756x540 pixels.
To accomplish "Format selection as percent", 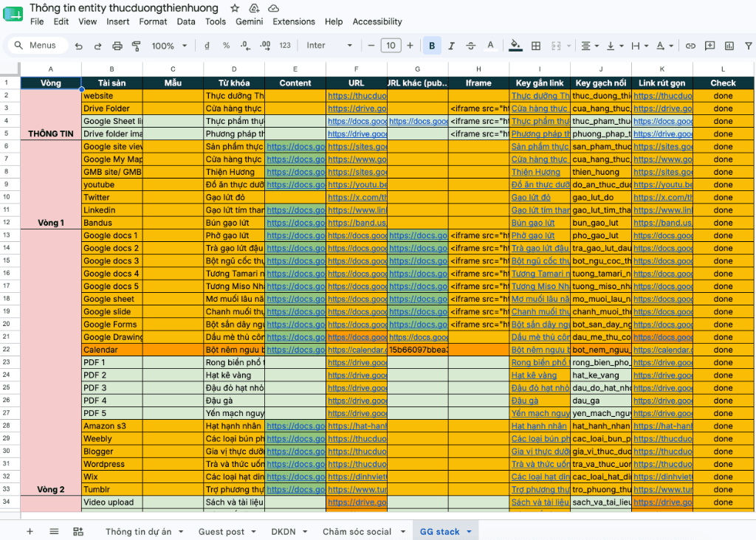I will pyautogui.click(x=226, y=45).
